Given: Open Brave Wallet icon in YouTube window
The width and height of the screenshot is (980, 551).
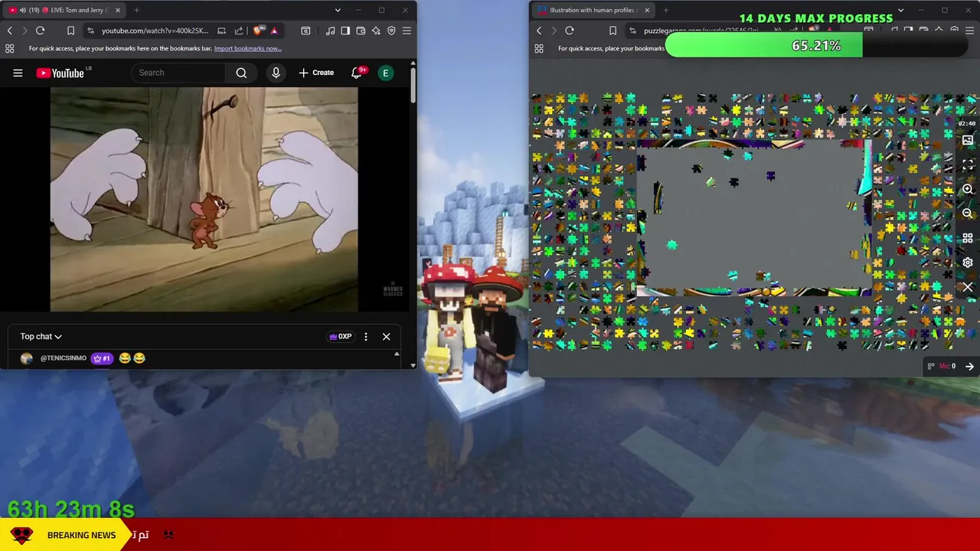Looking at the screenshot, I should [361, 31].
